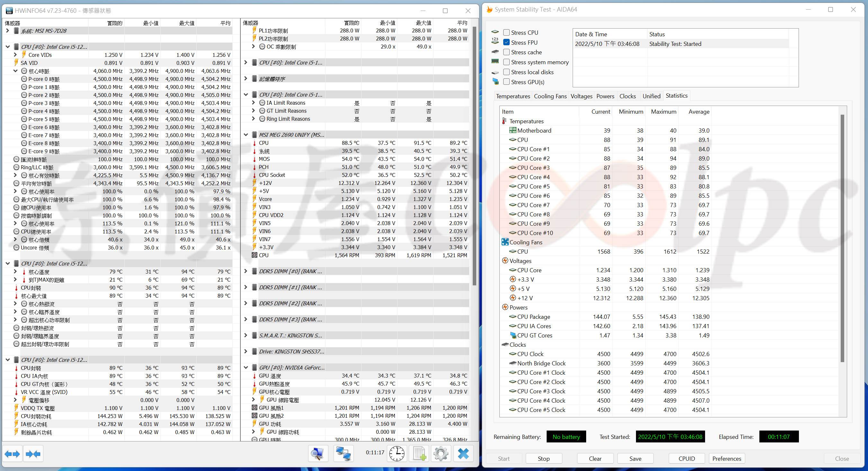Click the Motherboard temperature icon in AIDA64
The height and width of the screenshot is (471, 868).
pyautogui.click(x=513, y=130)
